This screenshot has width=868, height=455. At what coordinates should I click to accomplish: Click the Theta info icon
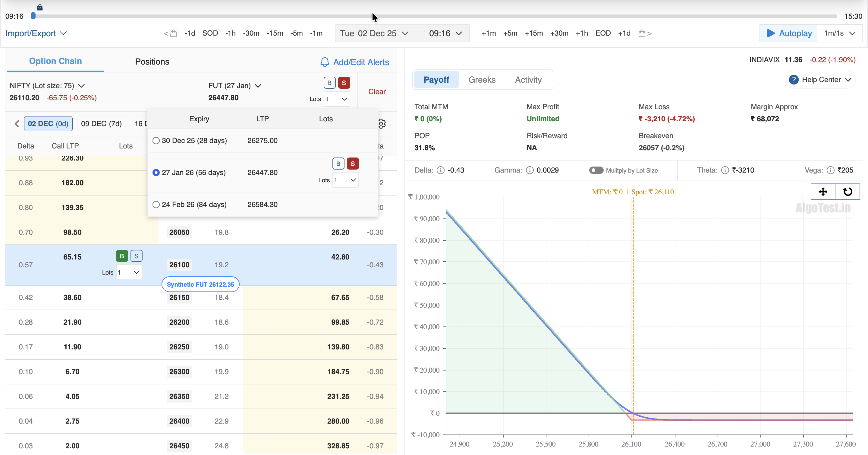click(x=725, y=170)
